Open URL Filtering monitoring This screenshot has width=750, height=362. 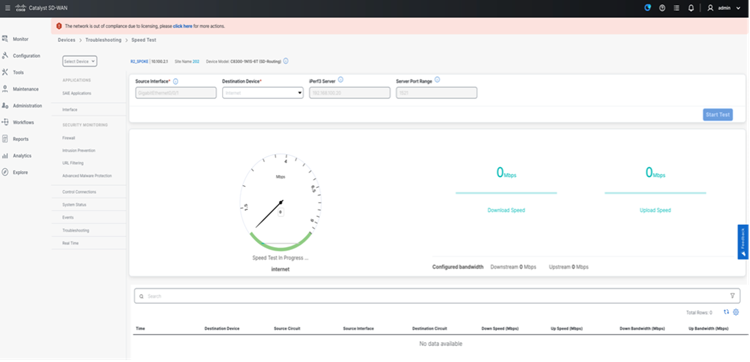click(x=73, y=163)
